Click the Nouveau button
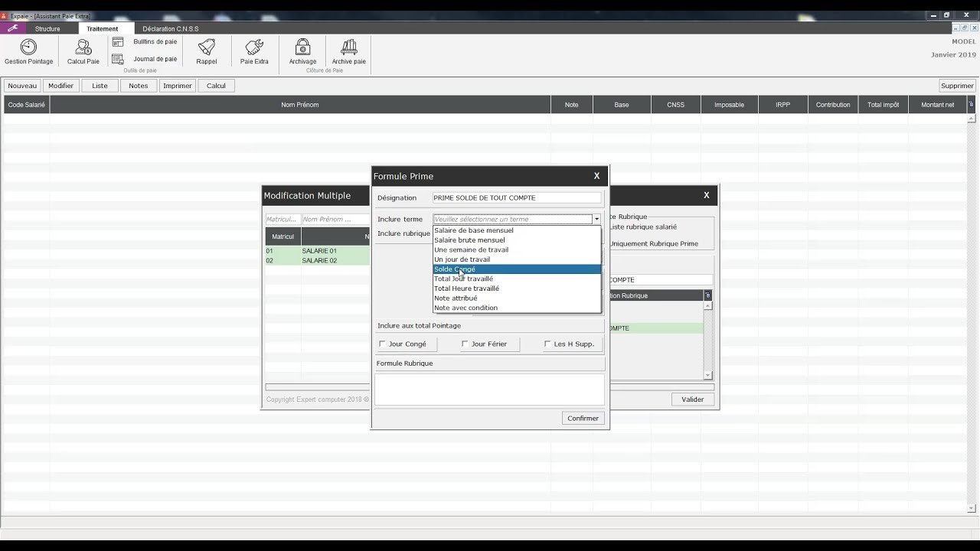Image resolution: width=980 pixels, height=551 pixels. tap(22, 86)
